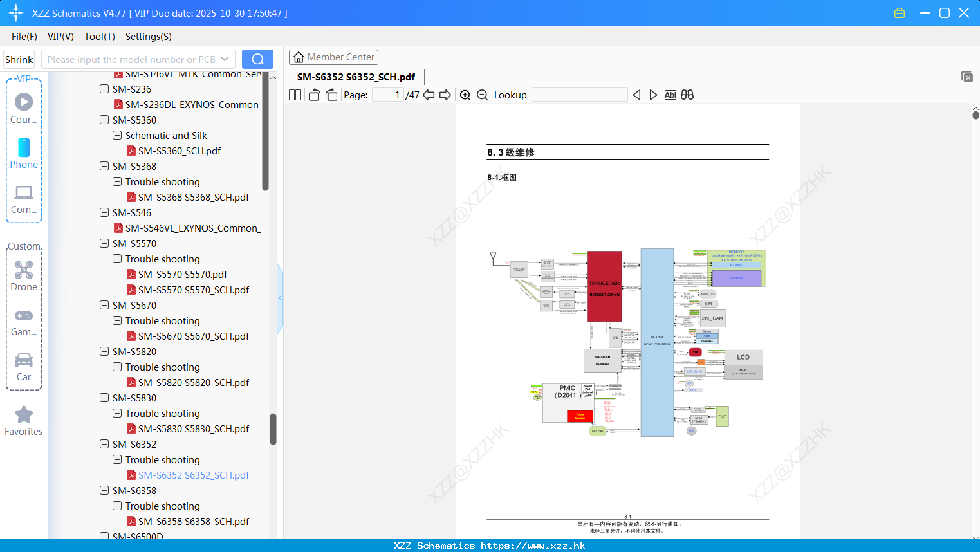This screenshot has height=552, width=980.
Task: Toggle the Abi match-case icon
Action: [x=670, y=95]
